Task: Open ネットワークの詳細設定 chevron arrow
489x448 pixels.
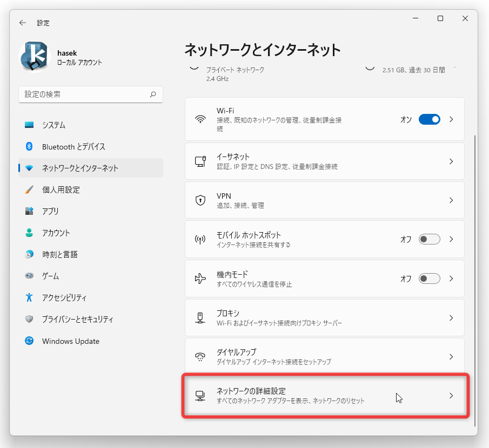Action: click(x=451, y=396)
